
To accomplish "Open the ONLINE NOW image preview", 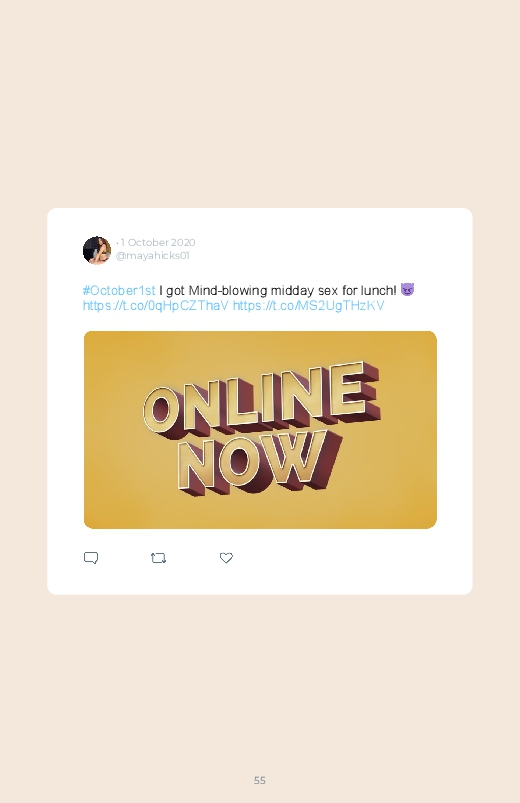I will click(260, 430).
